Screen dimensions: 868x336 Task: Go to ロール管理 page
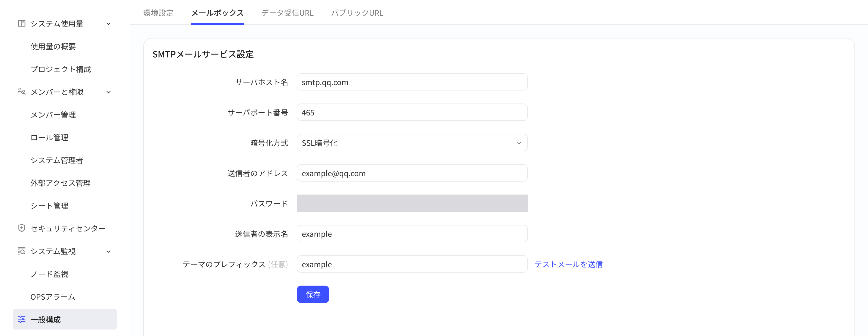click(x=50, y=137)
